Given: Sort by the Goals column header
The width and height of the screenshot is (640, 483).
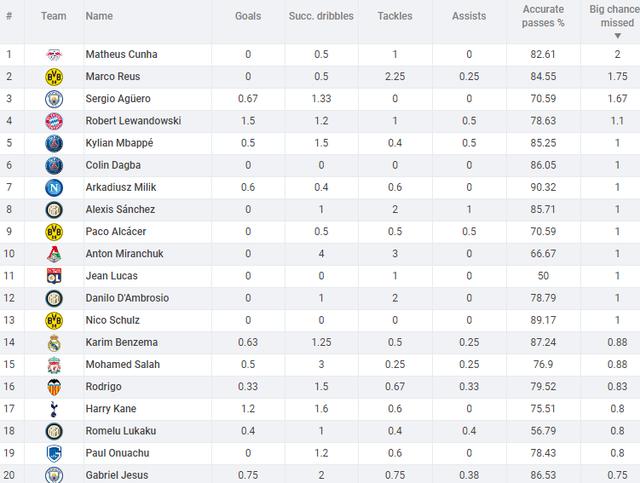Looking at the screenshot, I should pyautogui.click(x=249, y=16).
